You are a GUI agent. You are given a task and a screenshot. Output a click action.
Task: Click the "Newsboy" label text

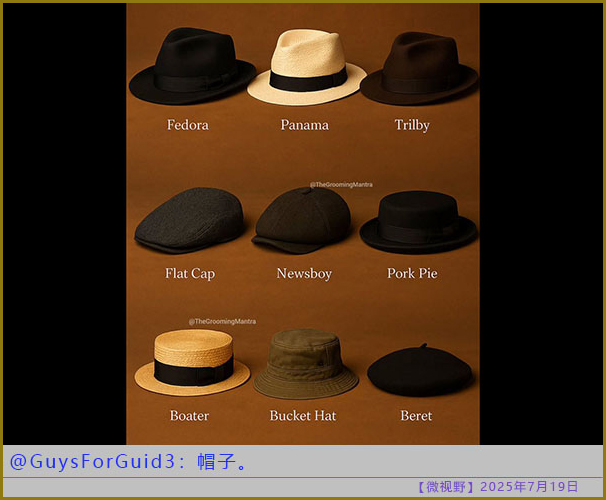[304, 273]
